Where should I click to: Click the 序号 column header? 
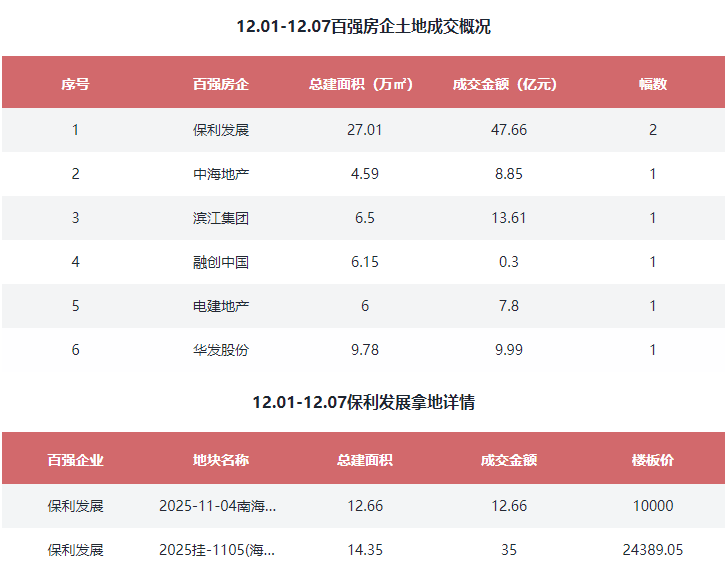[75, 84]
